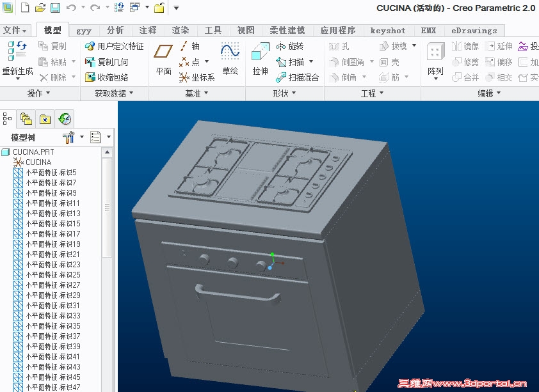539x392 pixels.
Task: Switch to the keyshot tab
Action: [388, 30]
